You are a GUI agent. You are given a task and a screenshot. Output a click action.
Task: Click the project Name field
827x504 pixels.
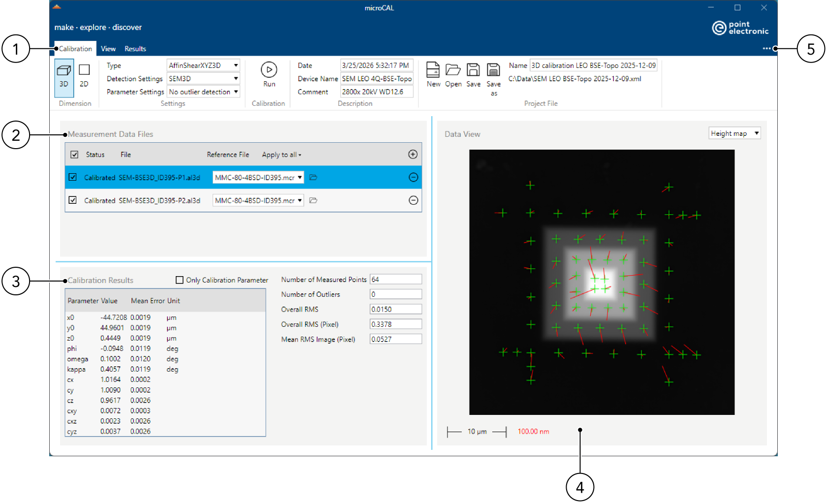coord(593,65)
